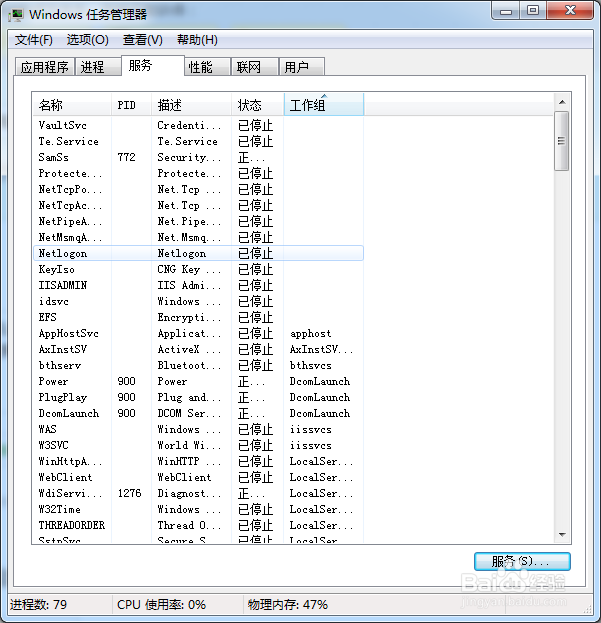The width and height of the screenshot is (601, 623).
Task: Open the 服务(S)... button
Action: (522, 561)
